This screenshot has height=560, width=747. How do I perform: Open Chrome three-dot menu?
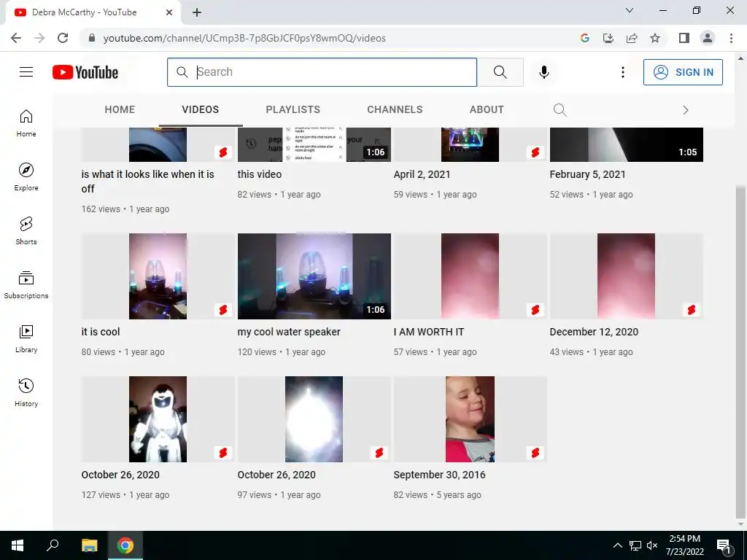point(731,38)
